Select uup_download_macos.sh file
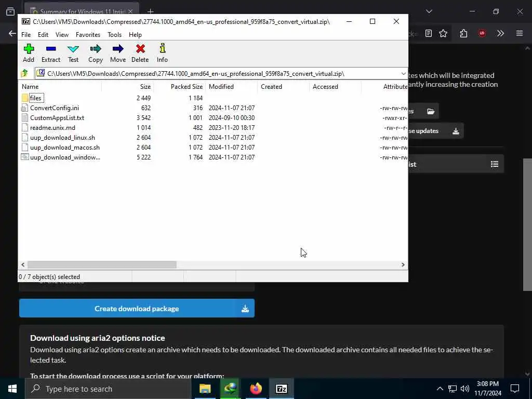 (65, 147)
